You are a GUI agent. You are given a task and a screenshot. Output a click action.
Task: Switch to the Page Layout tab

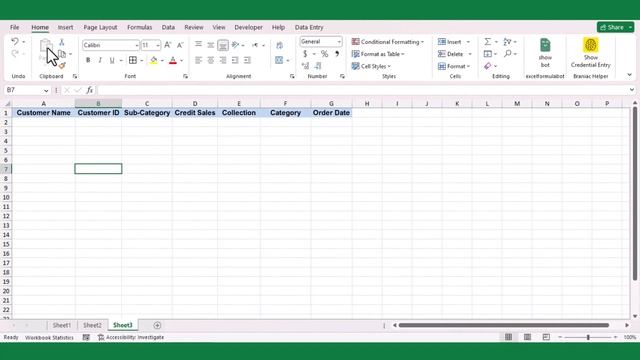coord(100,27)
